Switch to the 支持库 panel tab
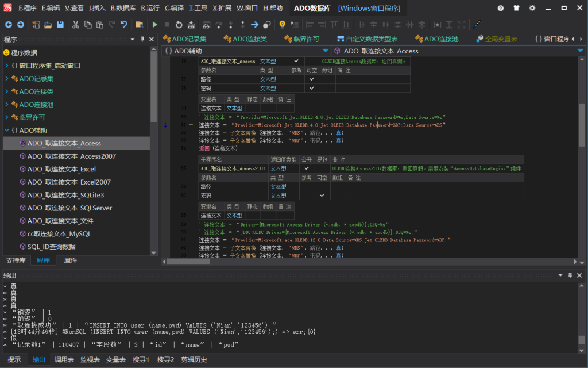 pyautogui.click(x=15, y=260)
